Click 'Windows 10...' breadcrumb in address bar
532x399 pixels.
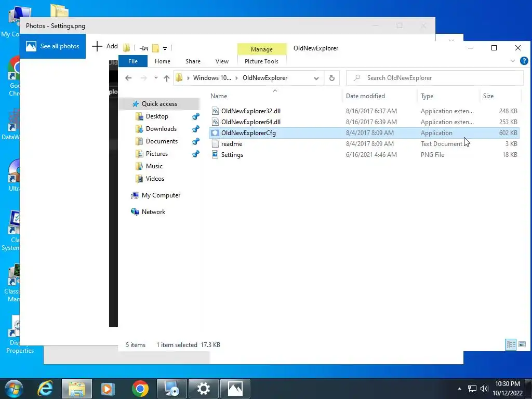(212, 78)
